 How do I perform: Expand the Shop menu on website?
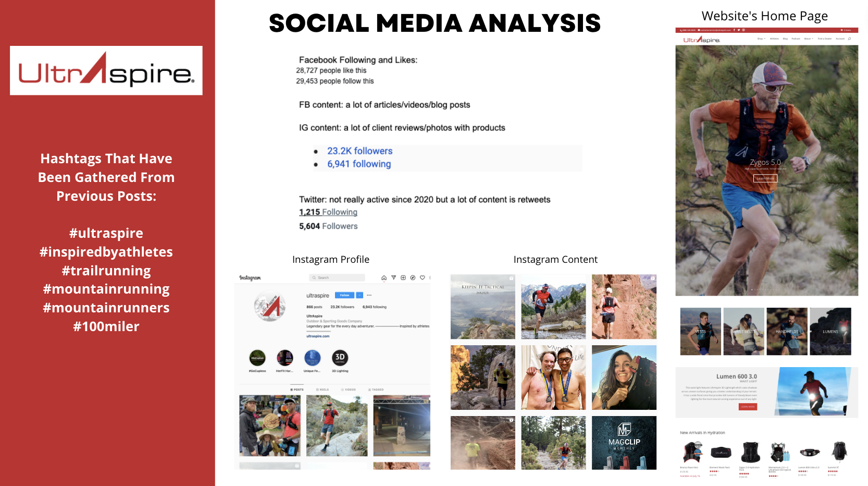tap(761, 39)
